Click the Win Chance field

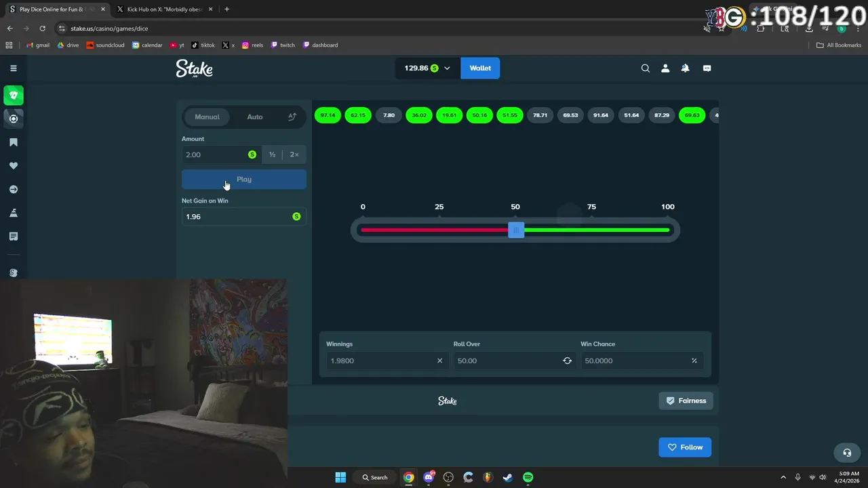pos(642,361)
